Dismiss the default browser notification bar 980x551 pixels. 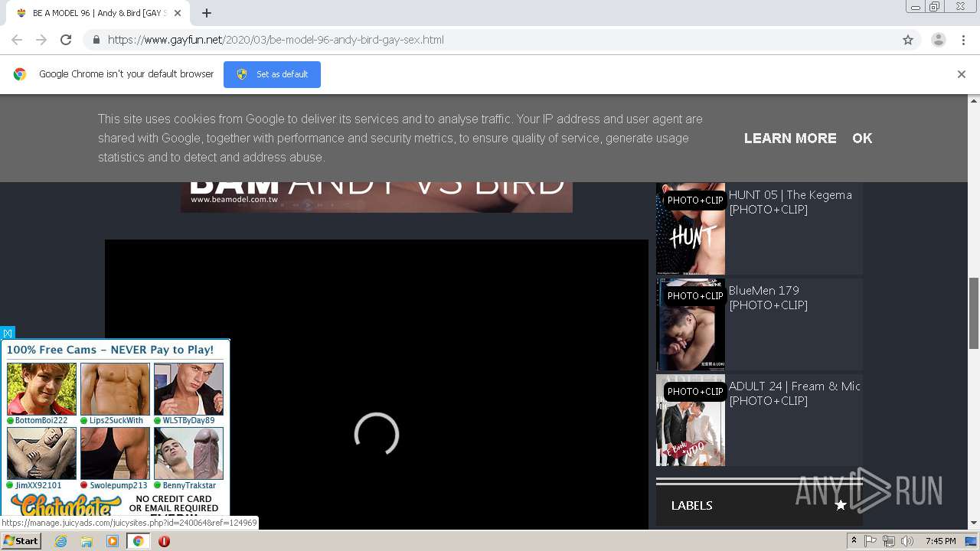coord(962,74)
